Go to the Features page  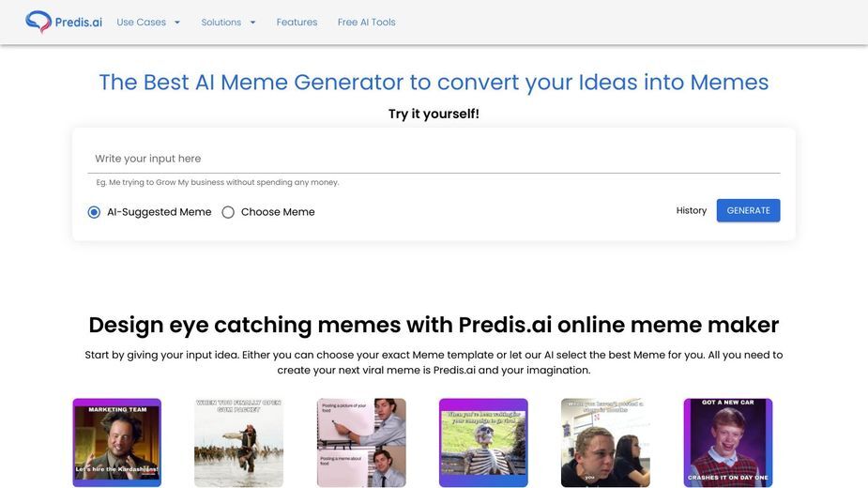click(297, 23)
